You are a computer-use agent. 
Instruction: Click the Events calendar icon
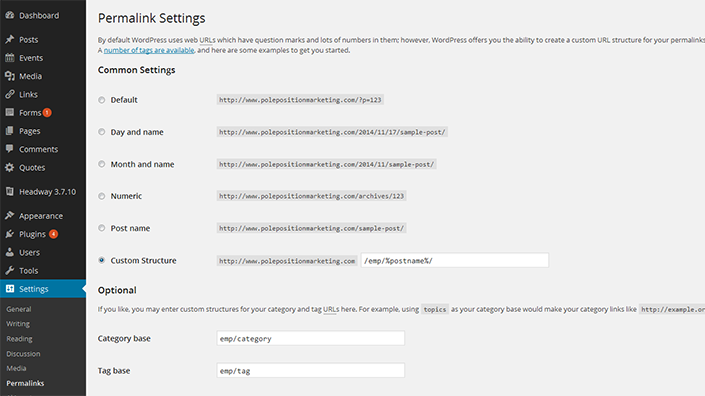(x=10, y=58)
